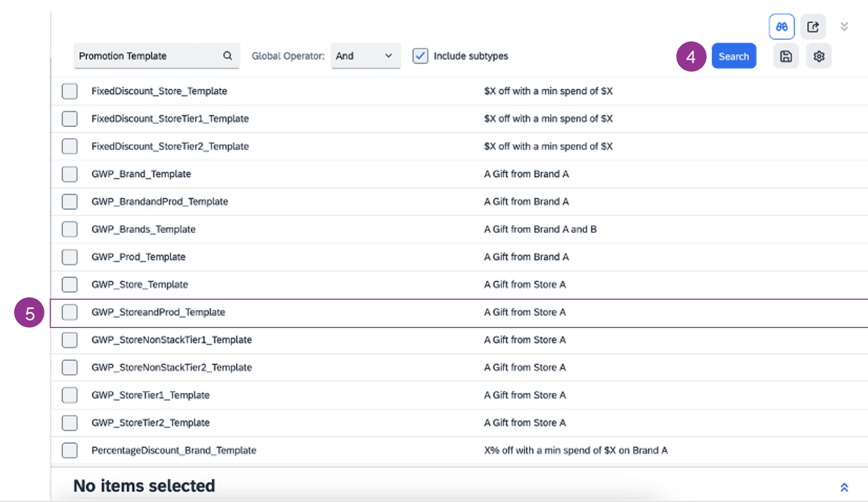This screenshot has height=502, width=868.
Task: Tick the PercentageDiscount_Brand_Template checkbox
Action: (70, 450)
